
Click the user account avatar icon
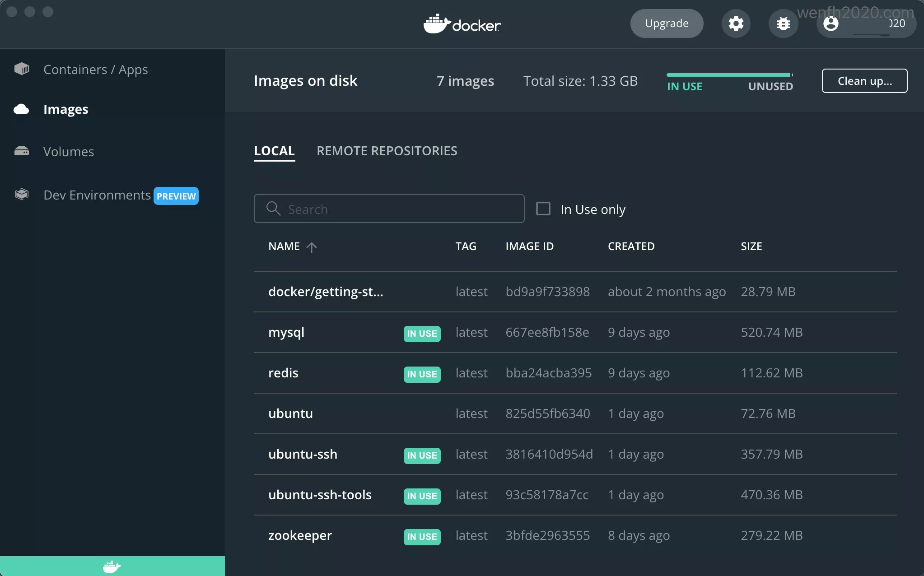[x=831, y=23]
